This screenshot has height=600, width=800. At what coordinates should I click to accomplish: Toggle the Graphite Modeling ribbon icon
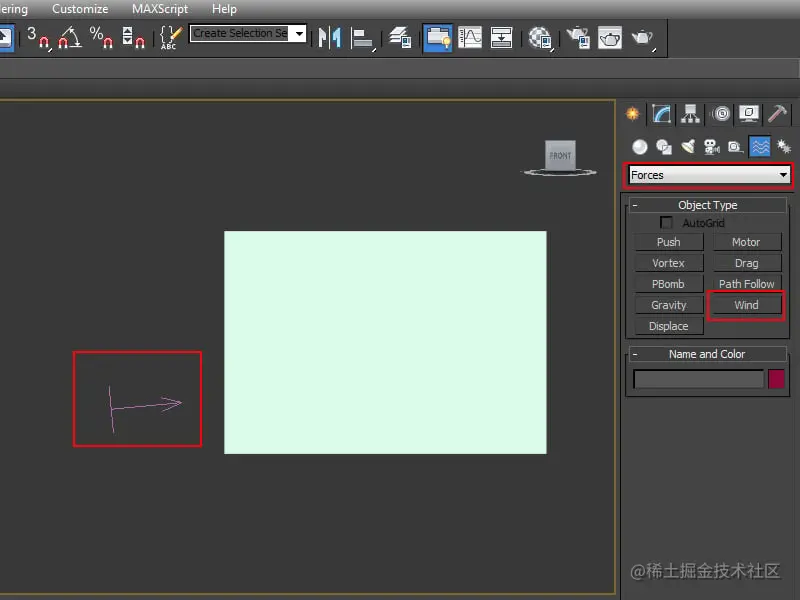tap(437, 38)
